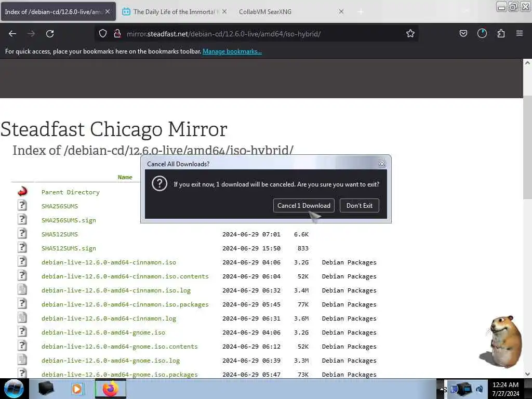
Task: Open the media player taskbar icon
Action: click(77, 389)
